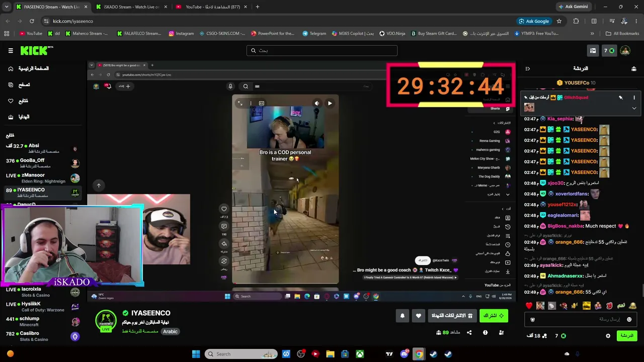Click the chat message input field
This screenshot has width=644, height=362.
tap(581, 319)
